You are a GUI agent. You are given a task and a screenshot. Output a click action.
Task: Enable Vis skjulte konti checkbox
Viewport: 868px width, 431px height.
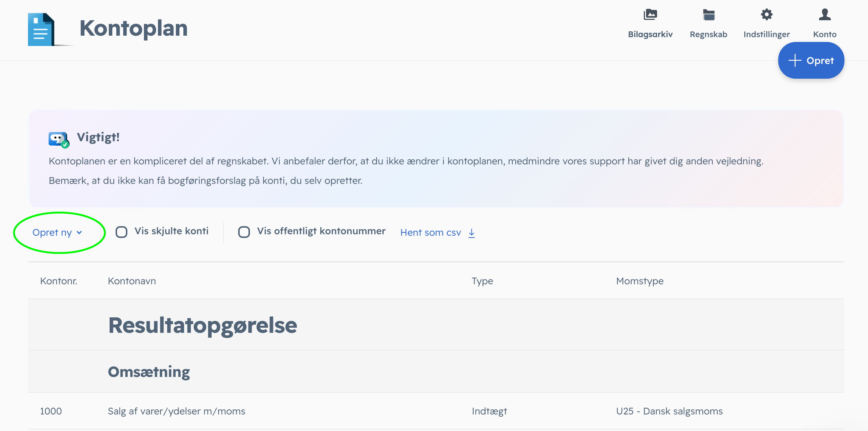pyautogui.click(x=121, y=232)
